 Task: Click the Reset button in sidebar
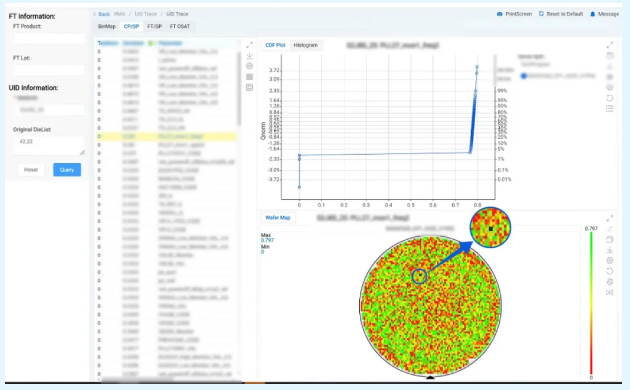coord(31,170)
